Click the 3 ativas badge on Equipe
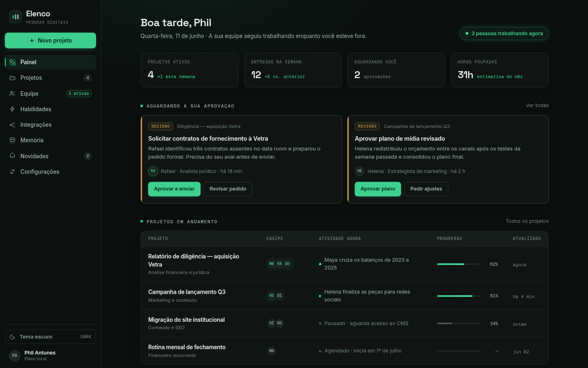 coord(79,94)
